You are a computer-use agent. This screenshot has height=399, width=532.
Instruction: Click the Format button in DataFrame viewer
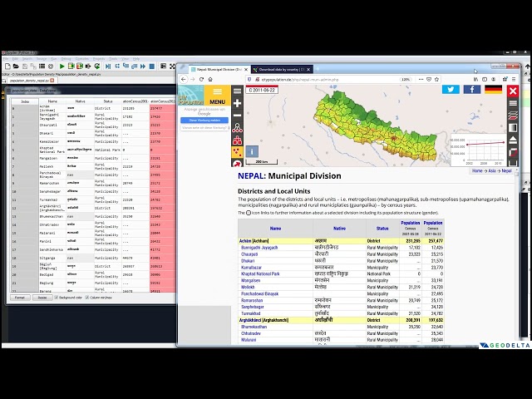pos(20,298)
